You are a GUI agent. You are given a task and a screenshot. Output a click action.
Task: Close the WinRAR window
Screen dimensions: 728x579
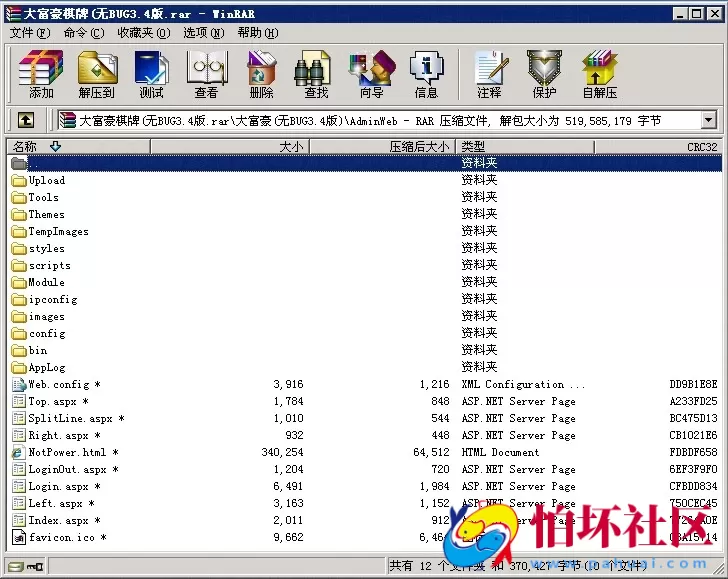click(714, 14)
